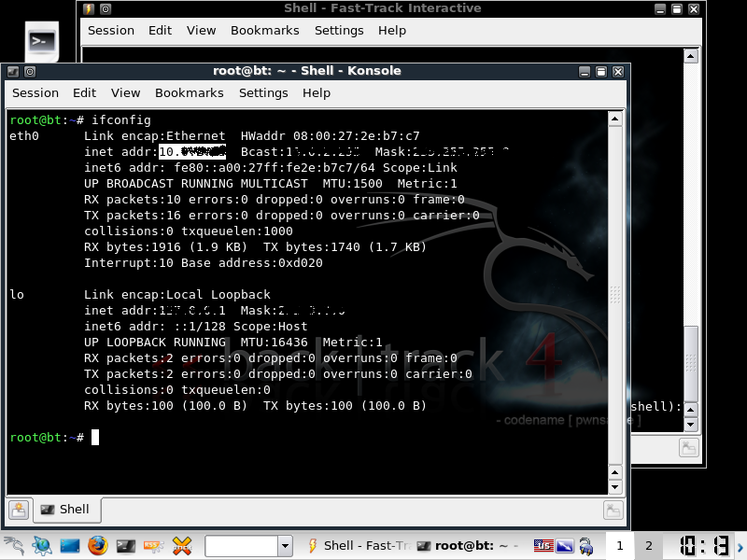Open the terminal desktop shortcut icon
Image resolution: width=747 pixels, height=560 pixels.
42,41
